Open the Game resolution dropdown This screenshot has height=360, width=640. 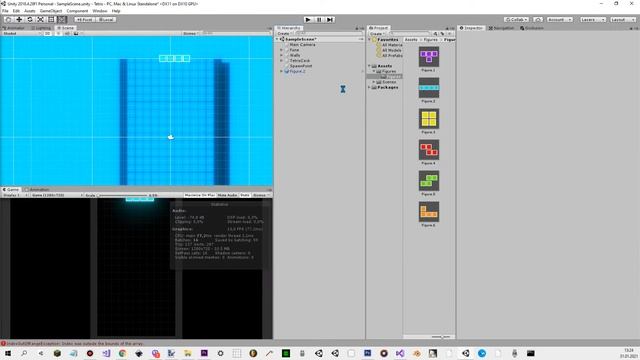click(x=57, y=195)
